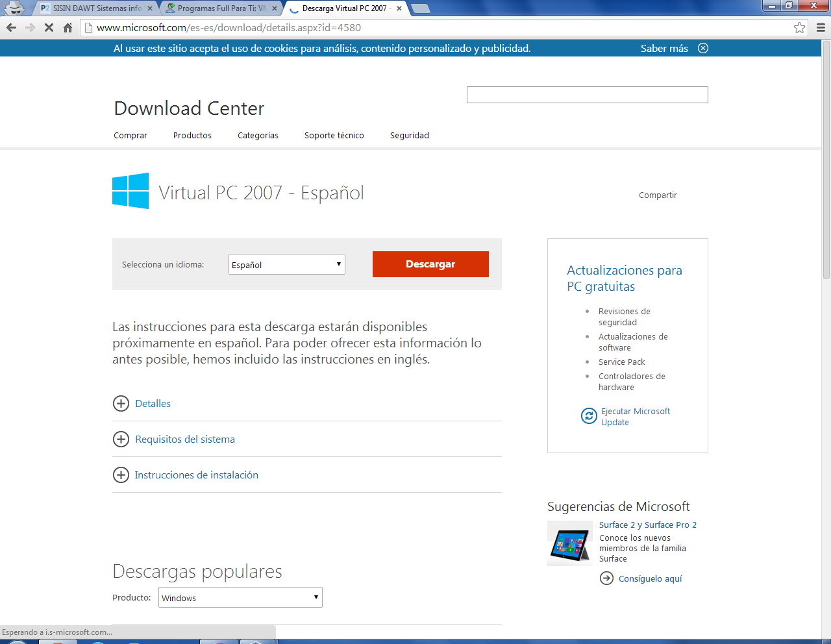Click the Actualizaciones para PC gratuitas heading
This screenshot has width=831, height=644.
pyautogui.click(x=625, y=278)
